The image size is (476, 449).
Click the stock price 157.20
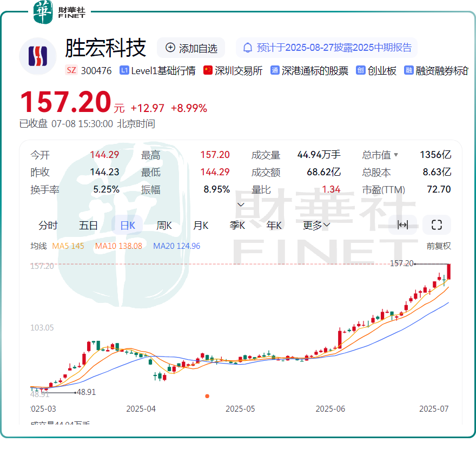point(66,102)
